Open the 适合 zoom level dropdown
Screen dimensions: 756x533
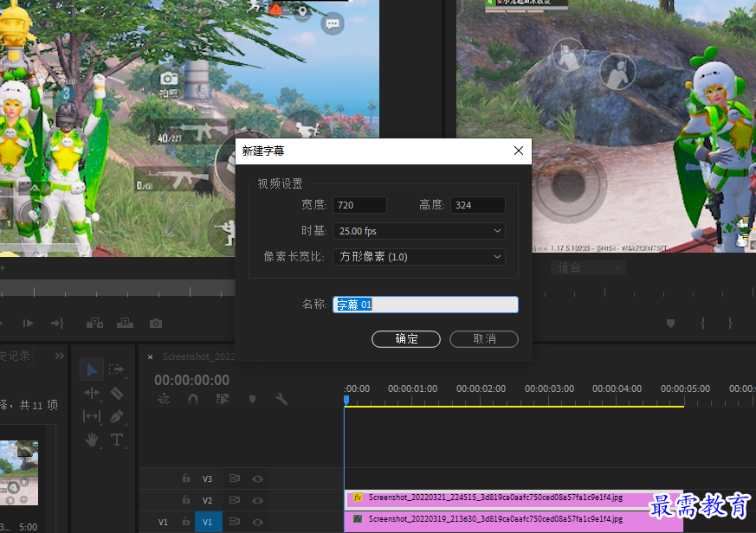coord(588,267)
